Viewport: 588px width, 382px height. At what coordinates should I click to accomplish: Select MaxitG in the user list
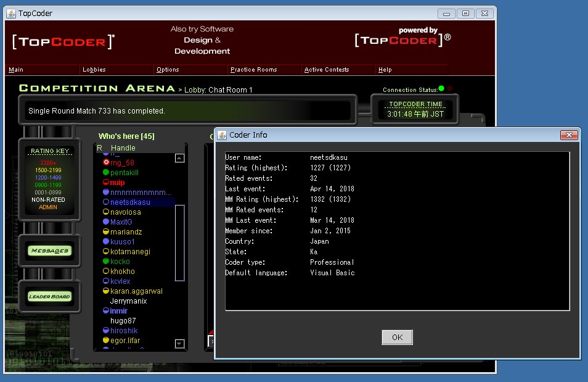point(121,222)
